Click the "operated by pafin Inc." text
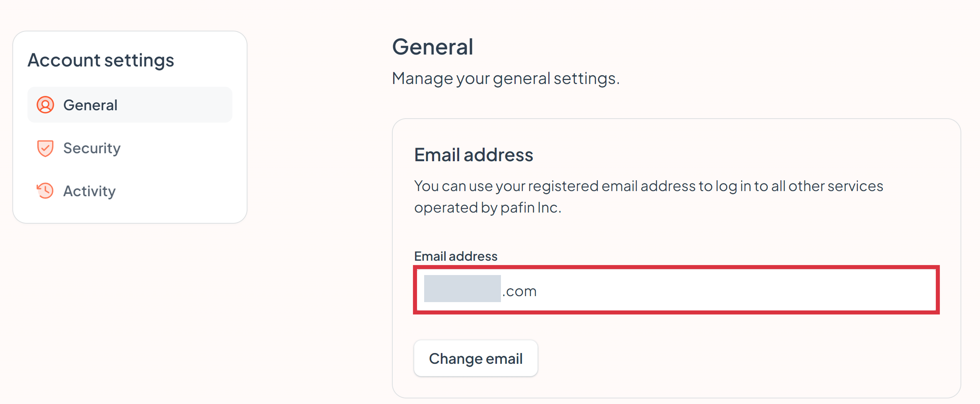Viewport: 980px width, 404px height. (488, 208)
